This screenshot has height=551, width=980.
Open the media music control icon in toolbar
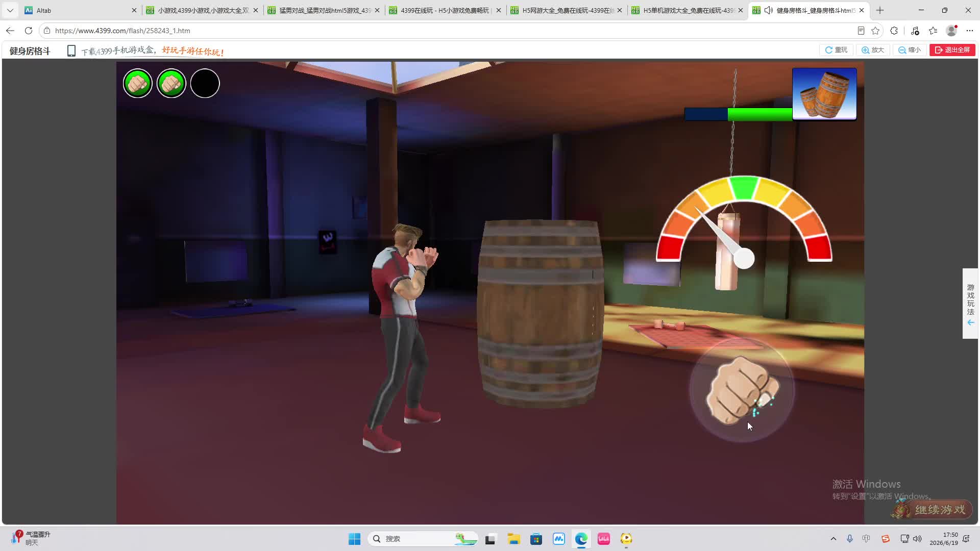pyautogui.click(x=915, y=31)
